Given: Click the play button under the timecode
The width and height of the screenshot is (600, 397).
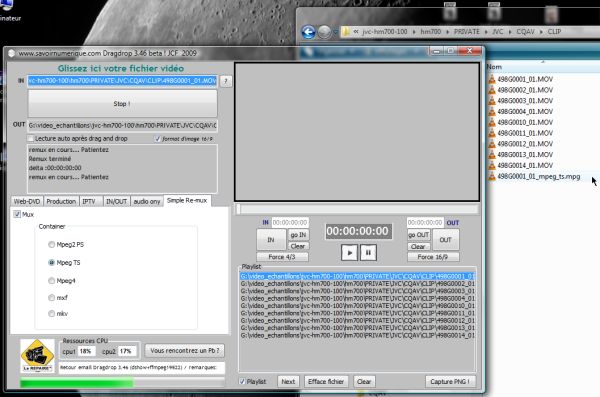Looking at the screenshot, I should click(349, 253).
